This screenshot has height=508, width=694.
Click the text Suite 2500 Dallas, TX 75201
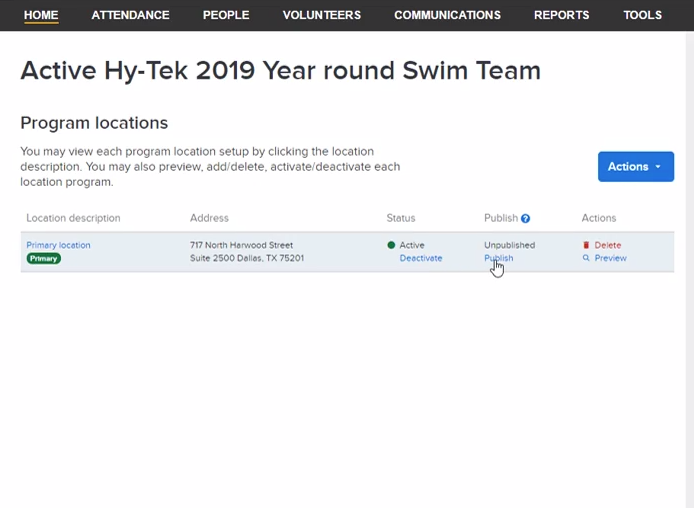(247, 258)
